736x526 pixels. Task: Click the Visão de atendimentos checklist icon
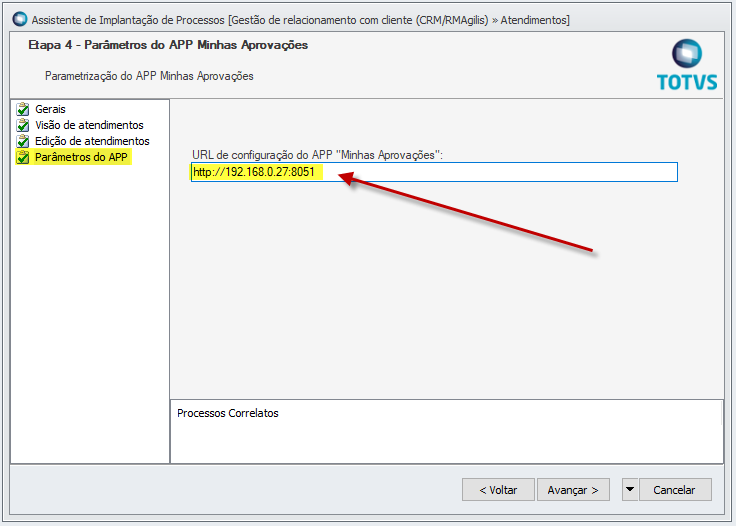coord(23,125)
